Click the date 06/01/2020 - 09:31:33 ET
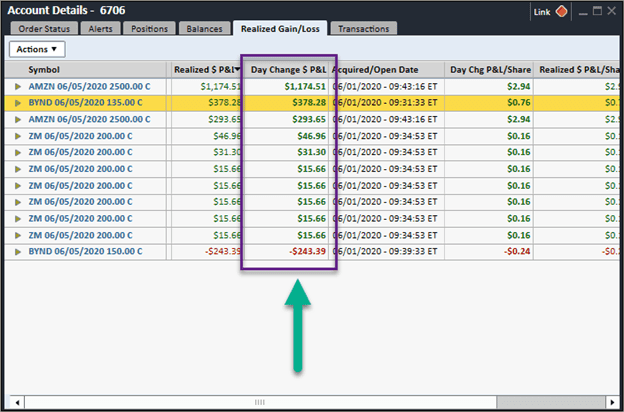The image size is (624, 412). (385, 103)
